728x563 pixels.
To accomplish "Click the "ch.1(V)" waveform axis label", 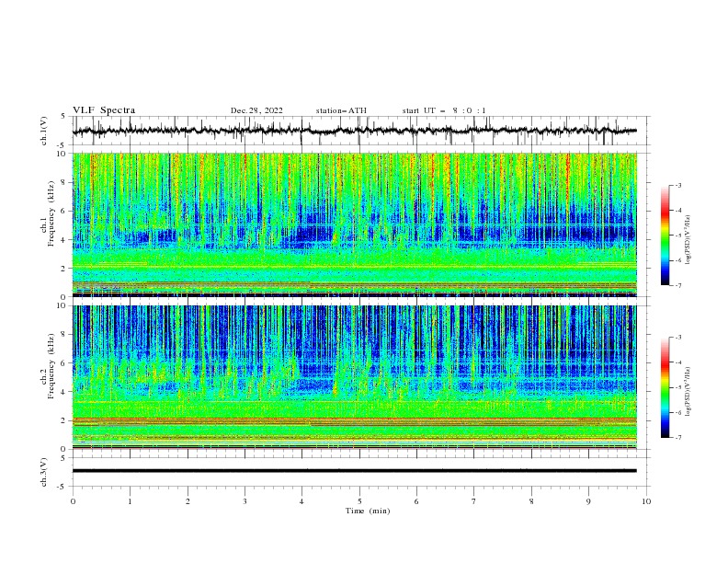I will tap(44, 131).
